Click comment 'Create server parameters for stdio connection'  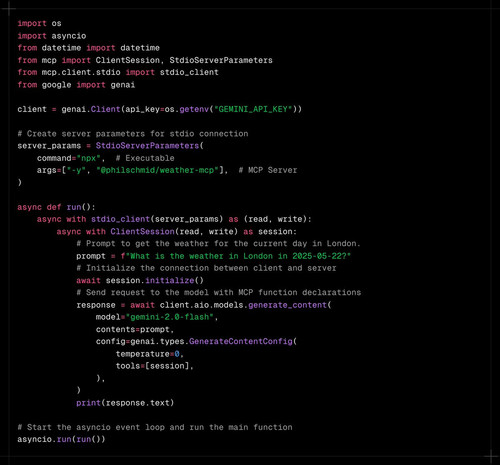(133, 134)
